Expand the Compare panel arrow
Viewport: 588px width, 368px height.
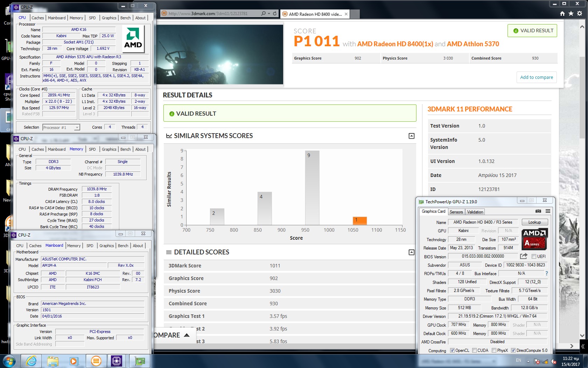[x=187, y=335]
